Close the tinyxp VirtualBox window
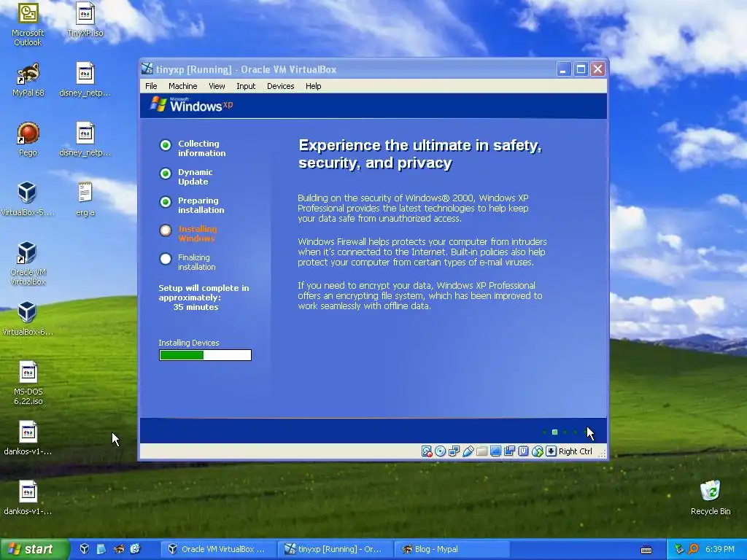 coord(598,69)
